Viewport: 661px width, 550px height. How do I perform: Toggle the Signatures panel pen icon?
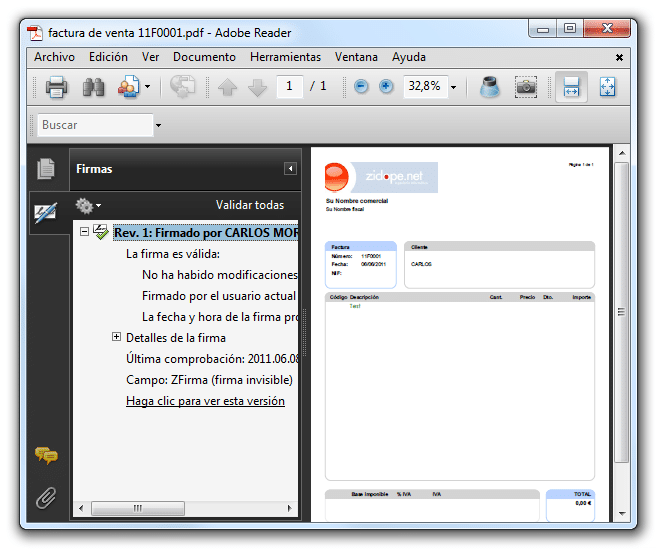point(46,213)
